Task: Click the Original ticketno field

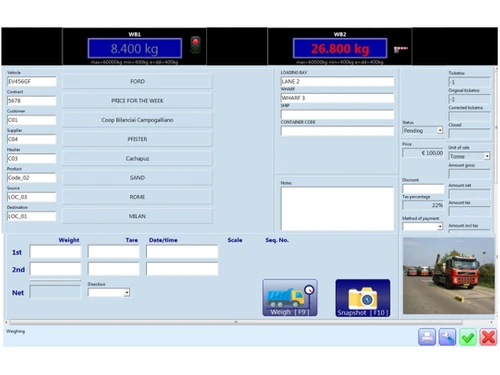Action: point(469,99)
